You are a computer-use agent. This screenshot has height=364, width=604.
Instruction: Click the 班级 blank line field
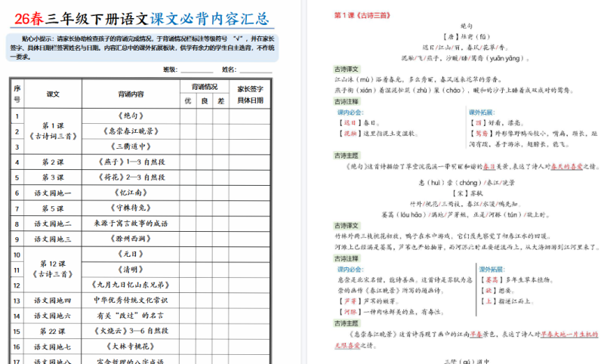click(x=197, y=70)
